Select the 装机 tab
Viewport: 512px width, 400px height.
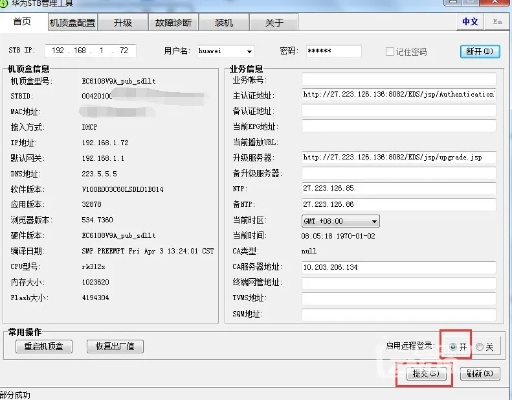coord(224,23)
